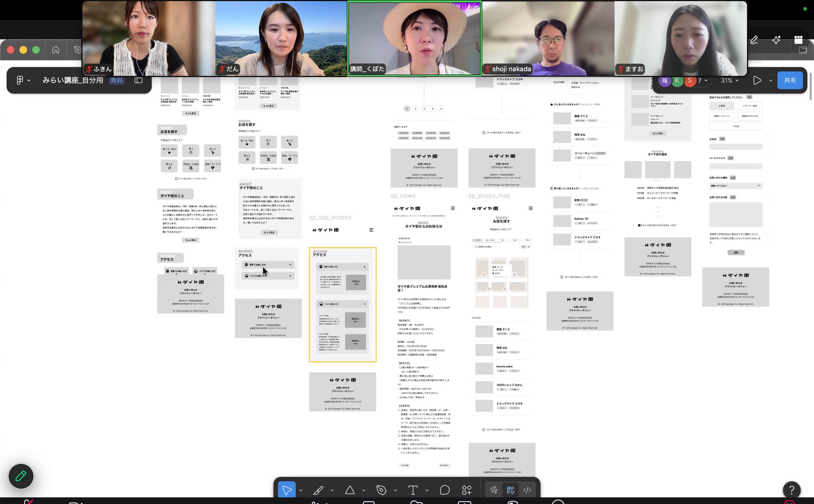Expand the Slice tool options chevron
Image resolution: width=814 pixels, height=504 pixels.
tap(332, 490)
